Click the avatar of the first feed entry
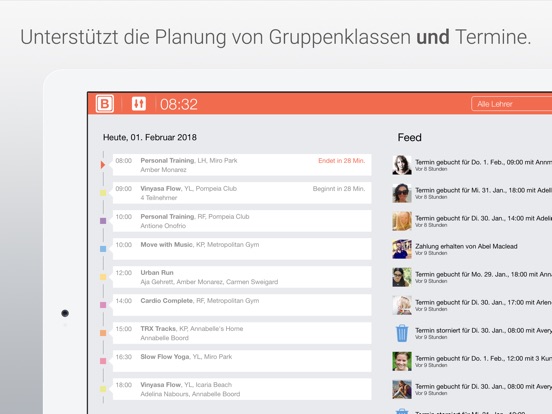Viewport: 552px width, 414px height. (402, 165)
